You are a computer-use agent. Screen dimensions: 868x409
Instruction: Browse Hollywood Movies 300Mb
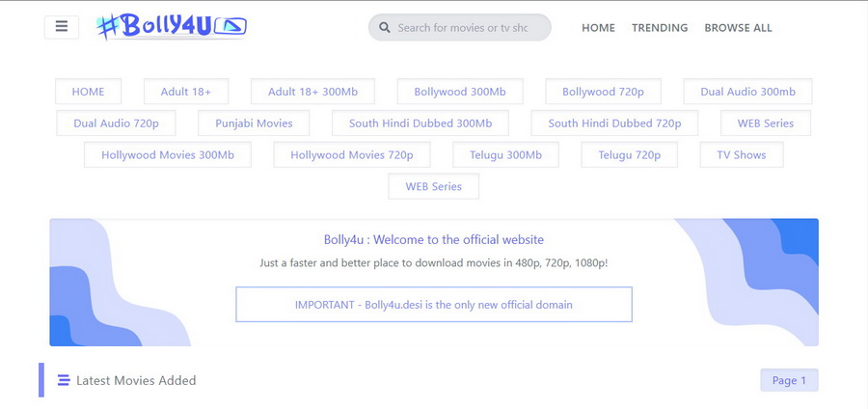point(168,154)
